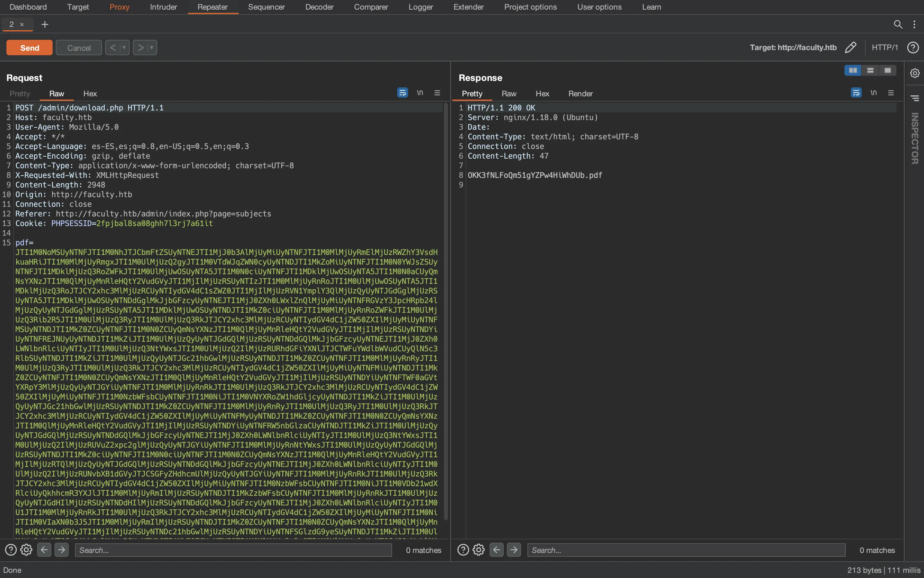924x578 pixels.
Task: Switch to the Logger tab
Action: point(420,7)
